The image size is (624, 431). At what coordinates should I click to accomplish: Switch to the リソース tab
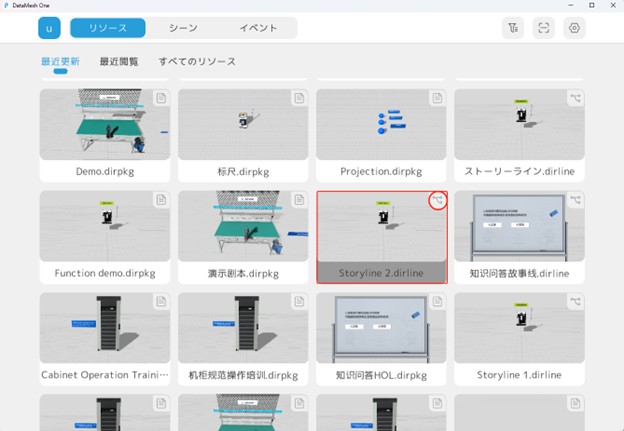pos(108,28)
